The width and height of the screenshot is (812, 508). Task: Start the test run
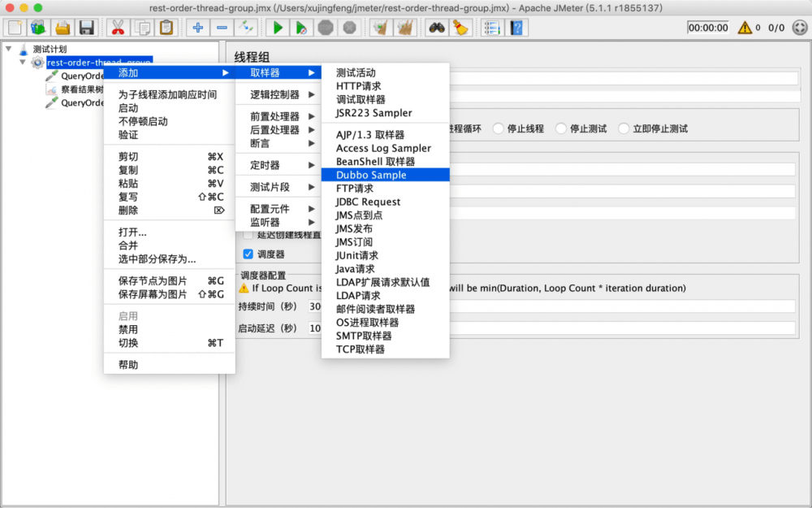pos(276,27)
